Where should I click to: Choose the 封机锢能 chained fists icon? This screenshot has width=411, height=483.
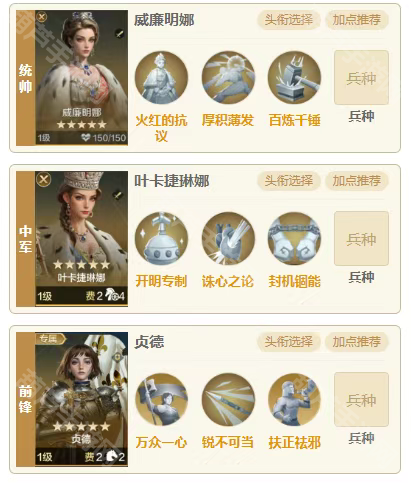294,239
